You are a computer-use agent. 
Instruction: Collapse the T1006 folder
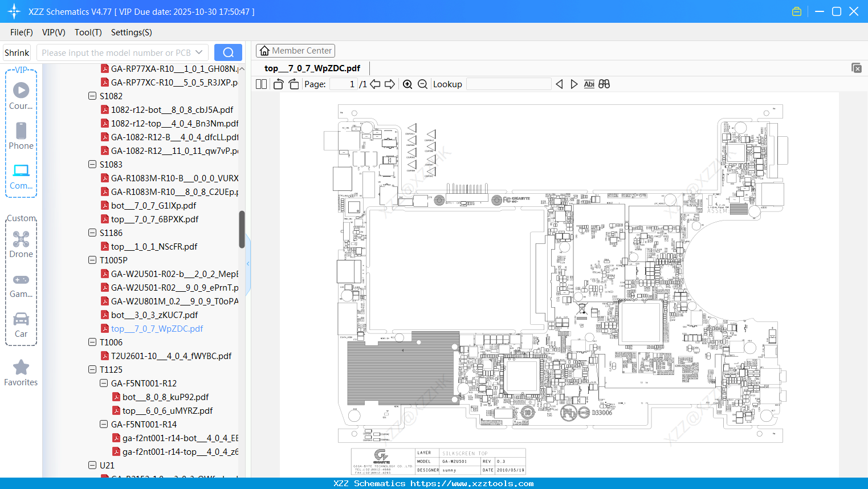coord(92,342)
